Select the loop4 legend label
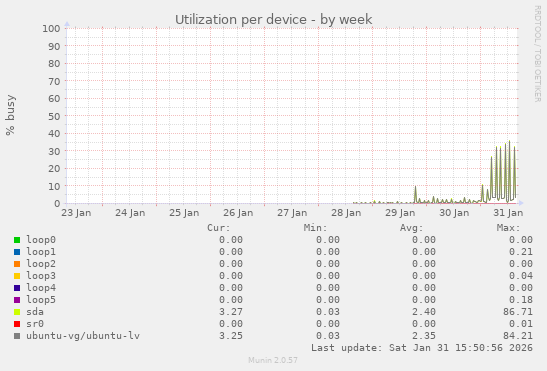Image resolution: width=547 pixels, height=371 pixels. point(41,288)
